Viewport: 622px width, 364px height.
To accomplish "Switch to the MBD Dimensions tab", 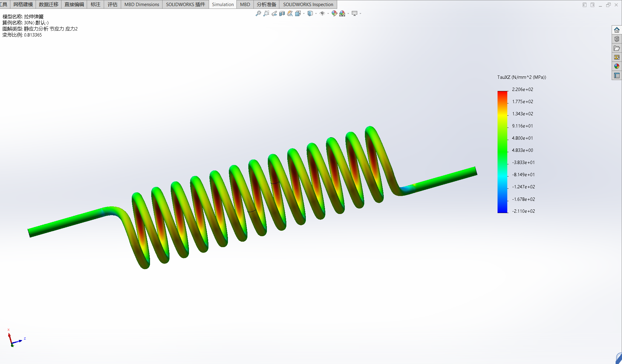I will (142, 4).
